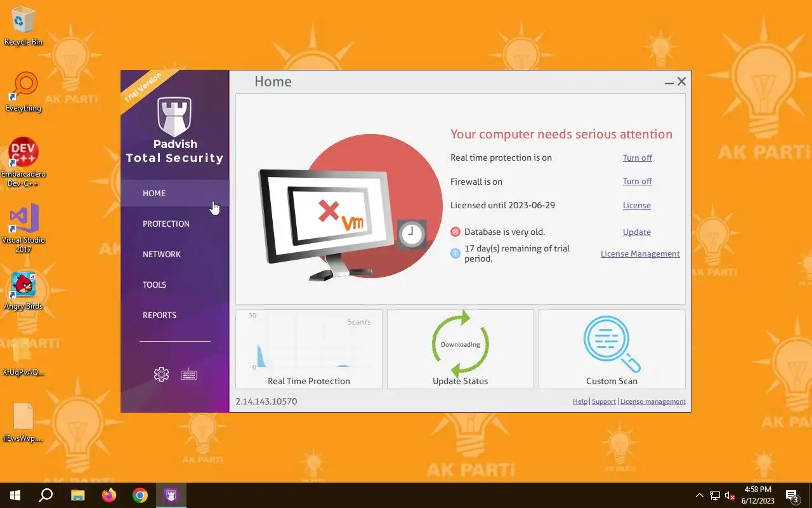Turn off real time protection

[x=637, y=157]
